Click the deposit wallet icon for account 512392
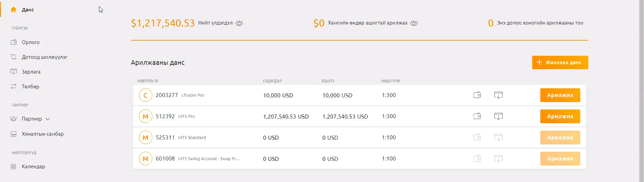The image size is (644, 182). 477,116
